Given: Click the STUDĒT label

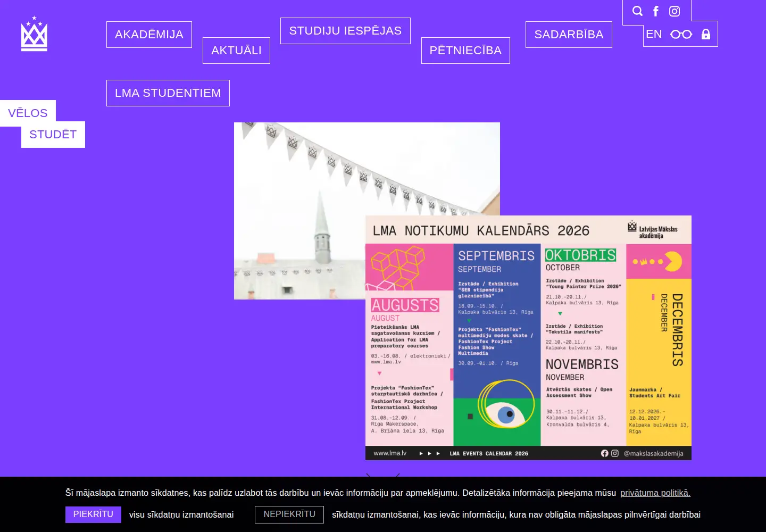Looking at the screenshot, I should tap(53, 135).
